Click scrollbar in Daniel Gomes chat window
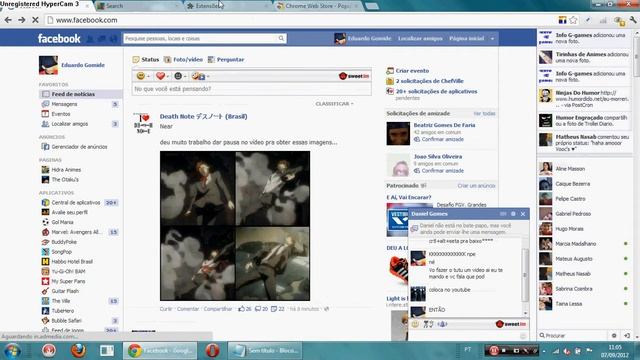640x360 pixels. point(525,276)
